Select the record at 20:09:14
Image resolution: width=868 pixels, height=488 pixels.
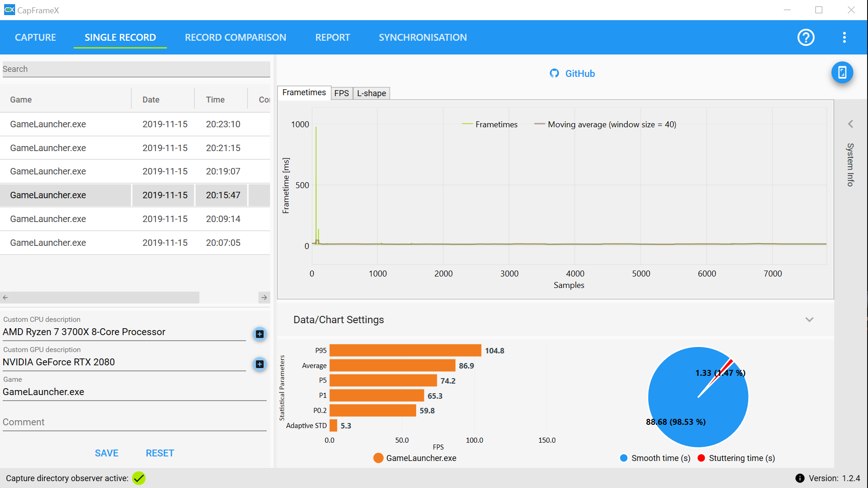pyautogui.click(x=135, y=219)
